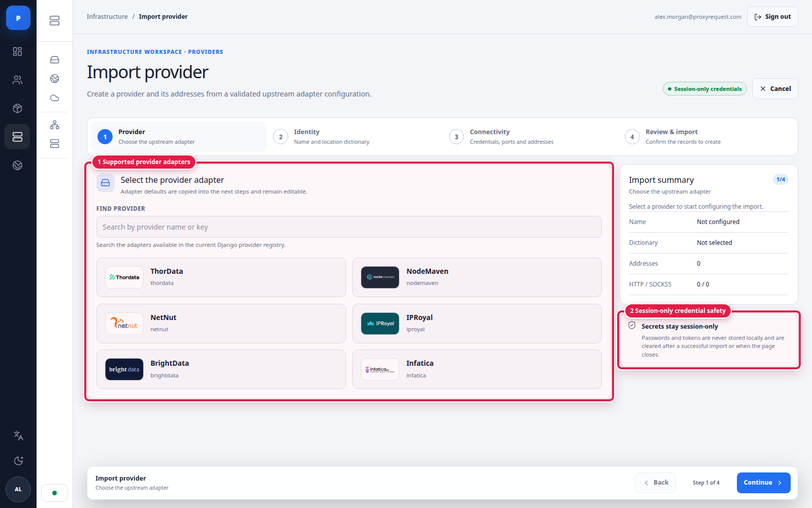Choose the NetNut provider adapter

pos(221,324)
